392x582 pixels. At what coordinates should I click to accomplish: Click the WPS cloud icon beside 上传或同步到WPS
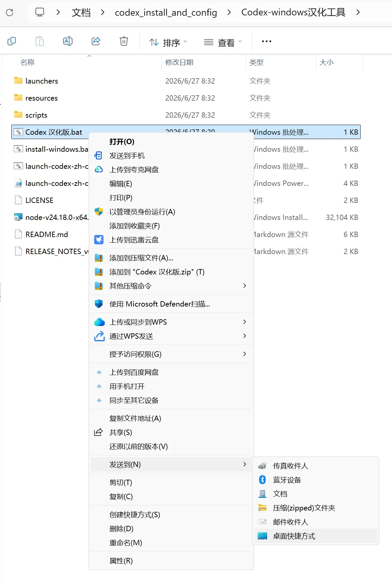pyautogui.click(x=100, y=322)
